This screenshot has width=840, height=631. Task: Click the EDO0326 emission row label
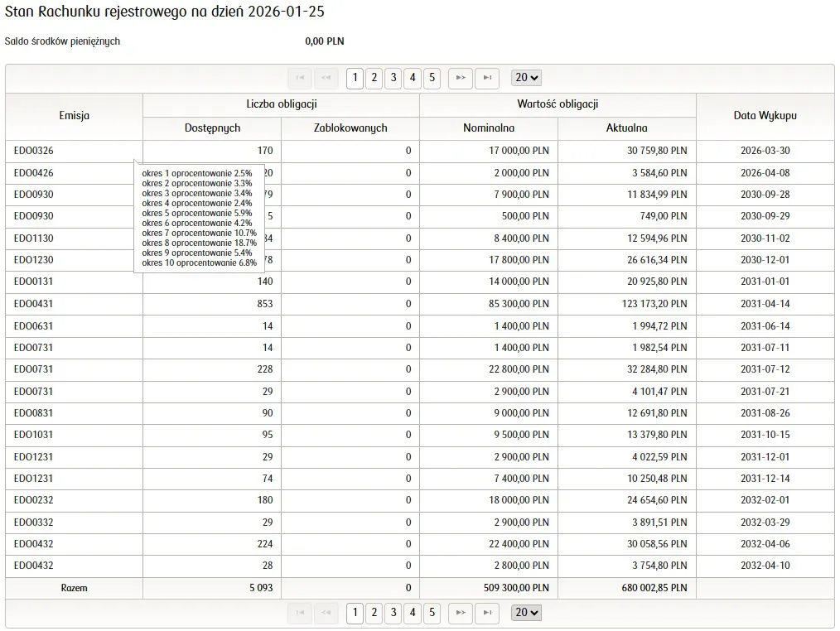33,151
